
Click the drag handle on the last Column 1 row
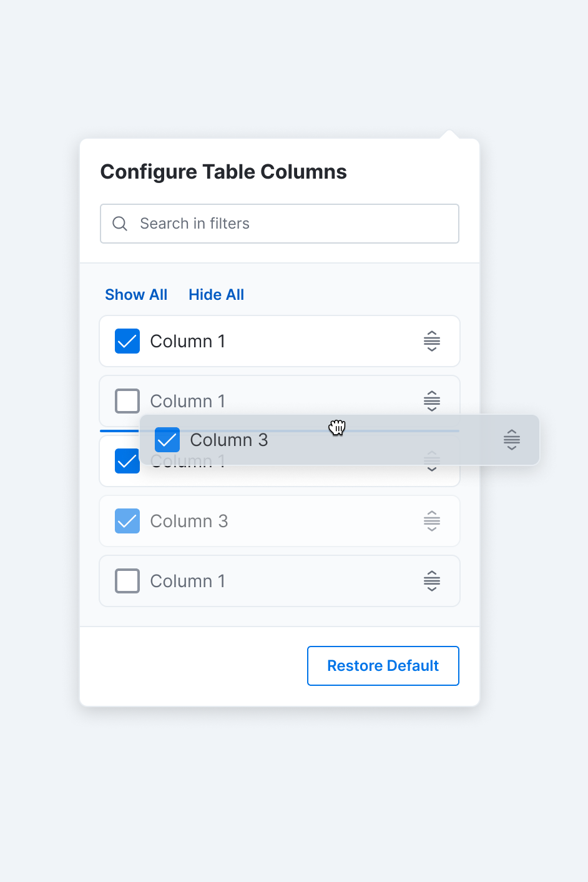432,581
